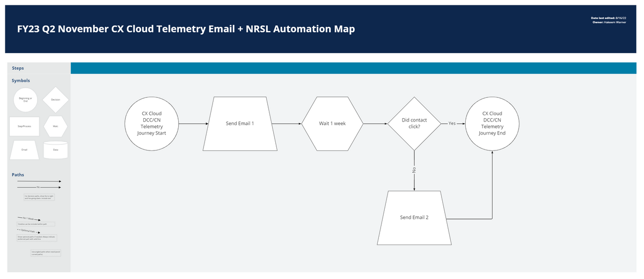Select the Wait 1 week hexagon
The image size is (644, 279).
332,124
